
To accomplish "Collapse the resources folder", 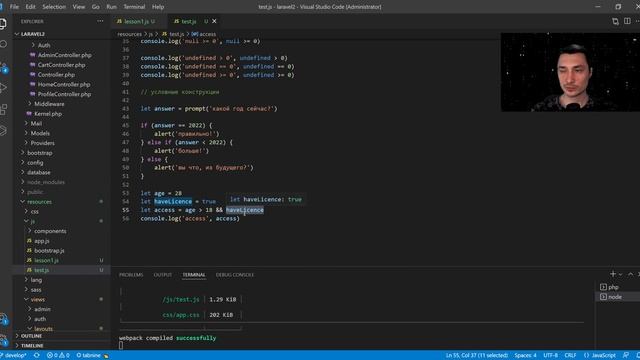I will (x=39, y=202).
